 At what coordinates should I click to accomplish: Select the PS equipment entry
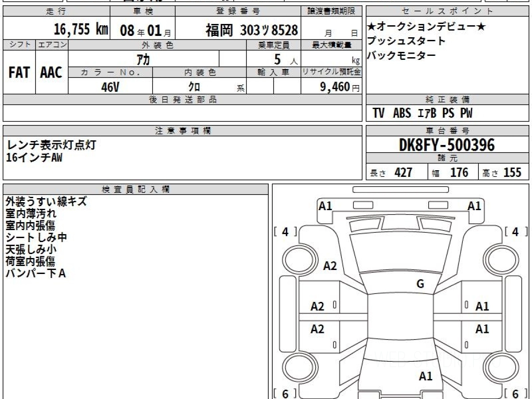point(448,113)
